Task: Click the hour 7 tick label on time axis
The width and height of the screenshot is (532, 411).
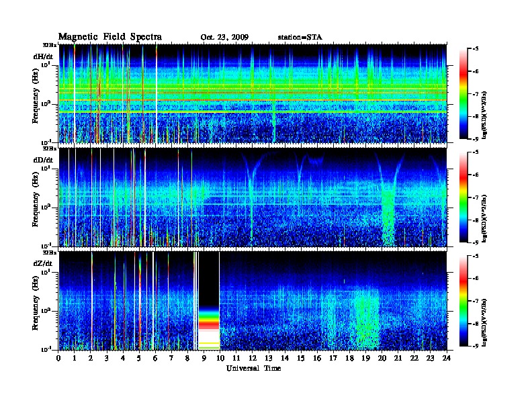Action: (x=172, y=358)
